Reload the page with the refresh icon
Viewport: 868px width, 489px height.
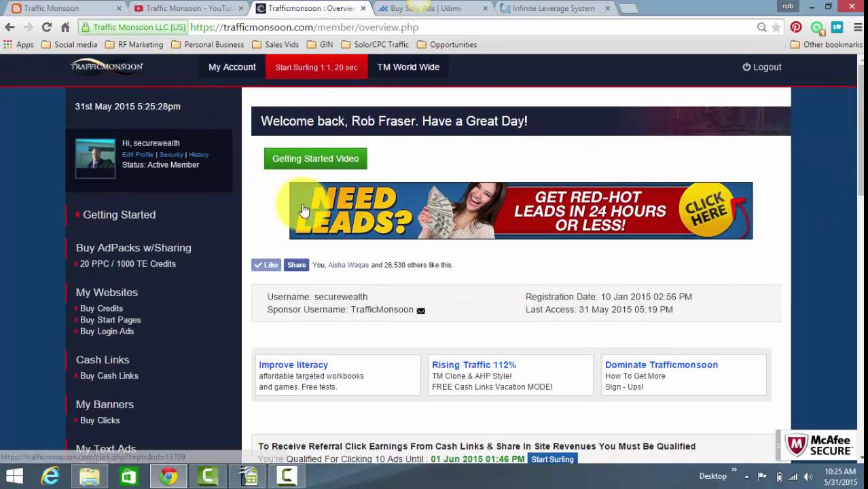pyautogui.click(x=46, y=27)
